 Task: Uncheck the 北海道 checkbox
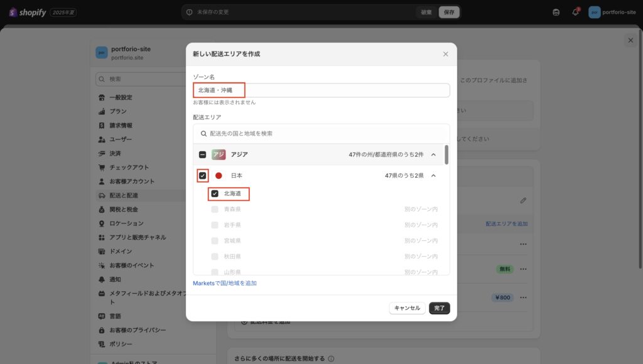(215, 194)
